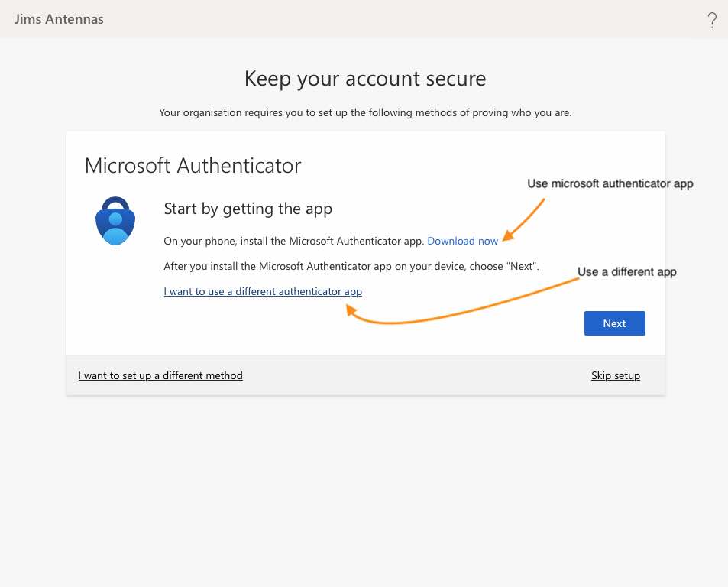The height and width of the screenshot is (587, 728).
Task: Click the grey card footer between the links
Action: coord(416,375)
